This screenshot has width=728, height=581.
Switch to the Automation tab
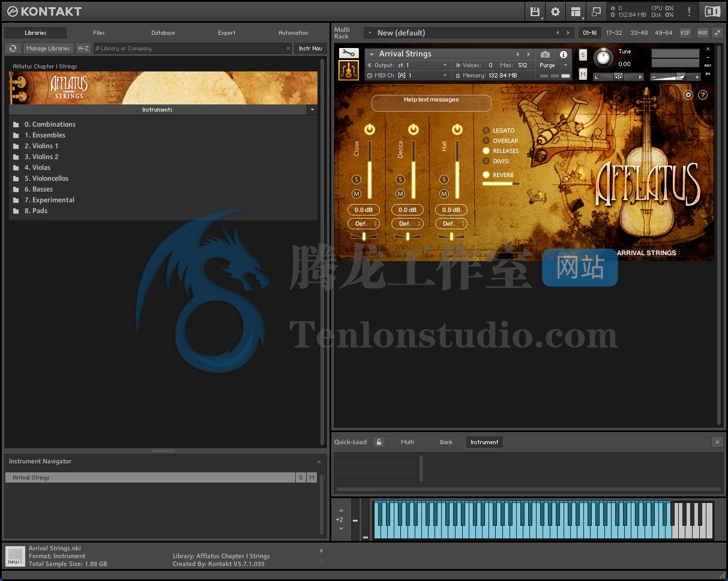pos(293,33)
